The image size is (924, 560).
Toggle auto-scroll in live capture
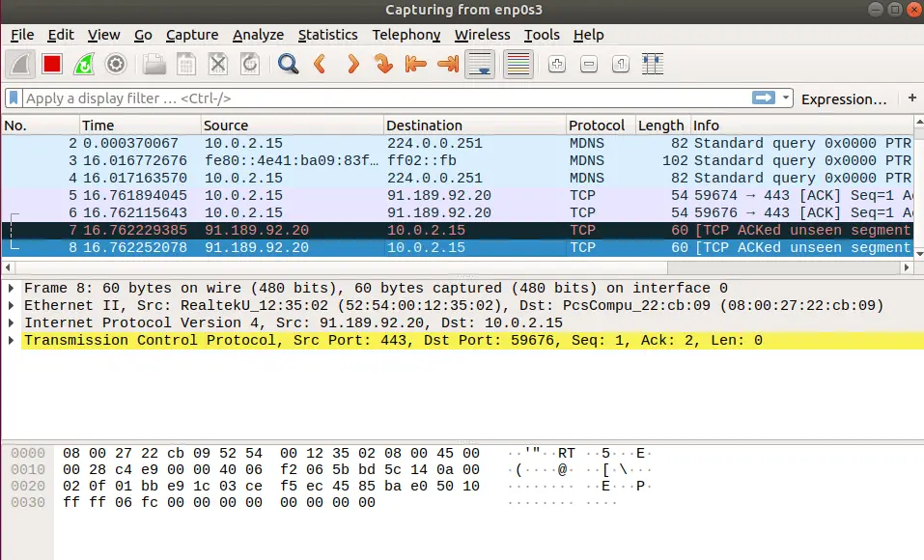tap(478, 64)
